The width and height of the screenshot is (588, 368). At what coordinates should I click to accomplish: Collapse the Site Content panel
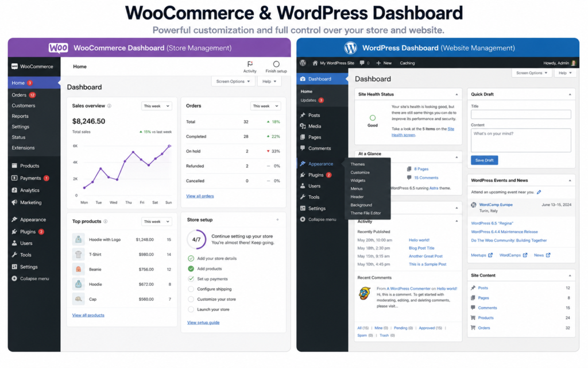pos(570,275)
